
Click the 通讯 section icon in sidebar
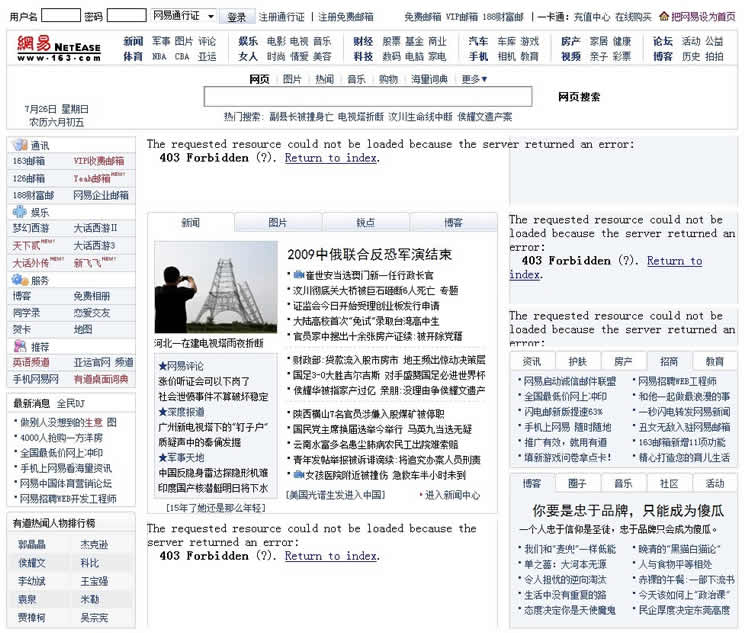tap(20, 145)
